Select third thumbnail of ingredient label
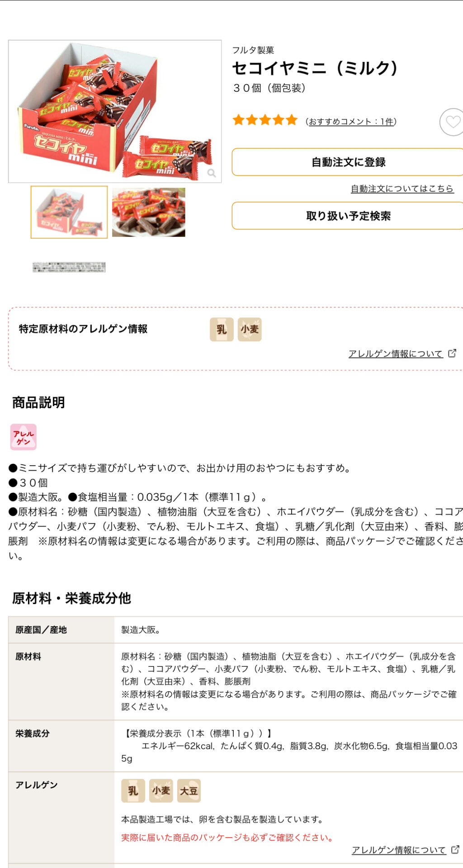Image resolution: width=463 pixels, height=868 pixels. point(69,267)
